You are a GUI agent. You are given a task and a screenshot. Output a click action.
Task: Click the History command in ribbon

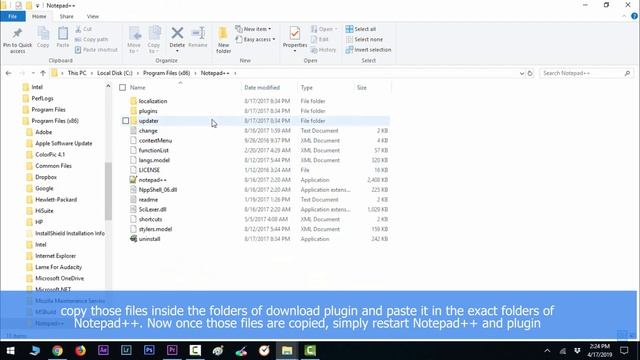(x=323, y=49)
